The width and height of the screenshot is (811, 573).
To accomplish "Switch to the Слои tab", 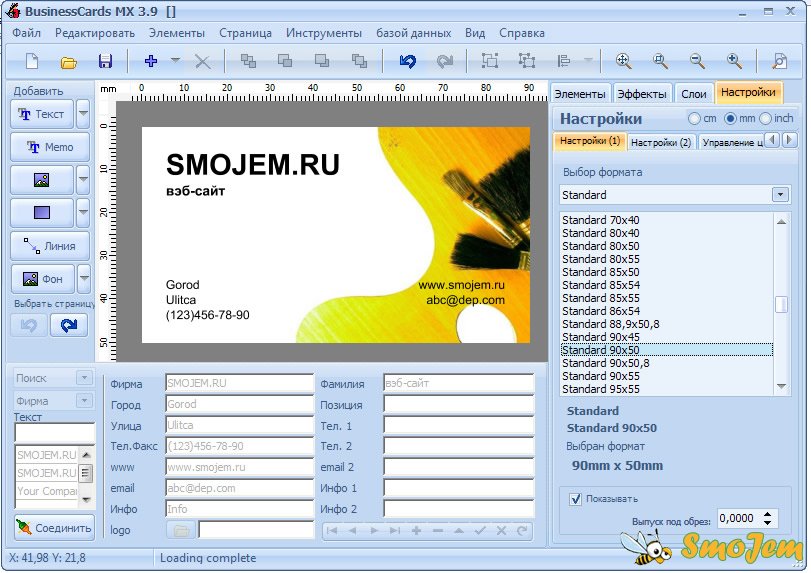I will tap(694, 94).
